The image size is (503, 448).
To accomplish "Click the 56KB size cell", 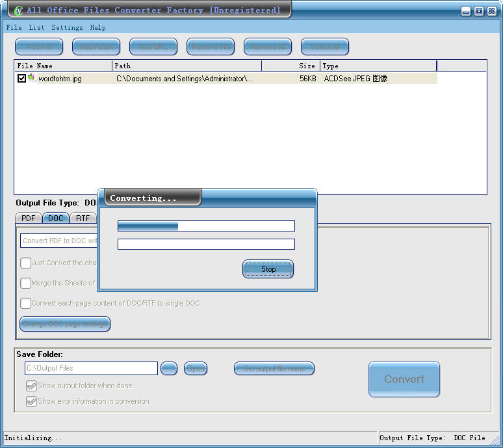I will click(307, 79).
